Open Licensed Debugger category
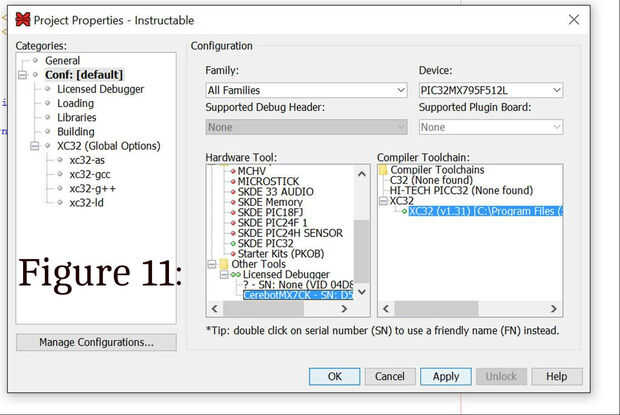Image resolution: width=620 pixels, height=415 pixels. 100,89
